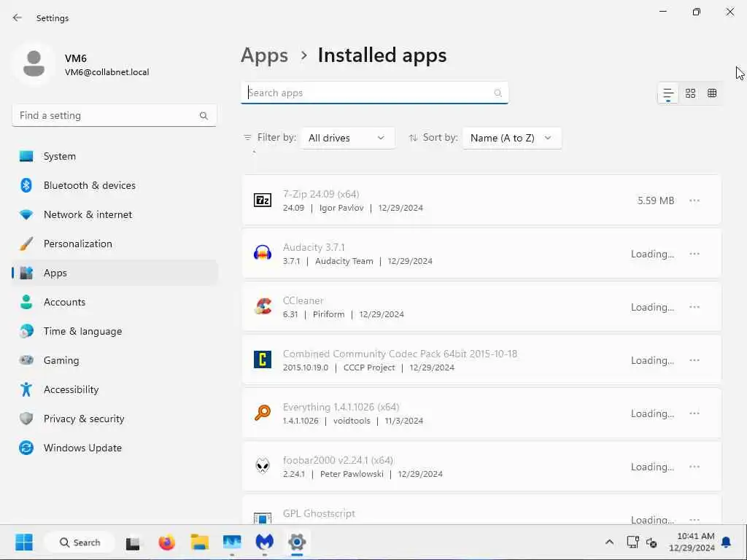Viewport: 747px width, 560px height.
Task: Click the Settings gear on the taskbar
Action: pyautogui.click(x=297, y=542)
